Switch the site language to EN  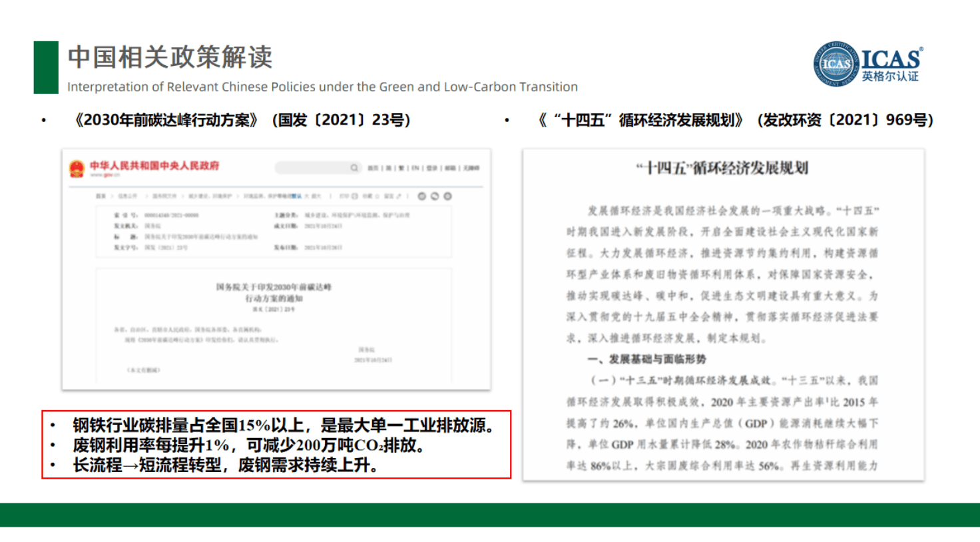(415, 168)
